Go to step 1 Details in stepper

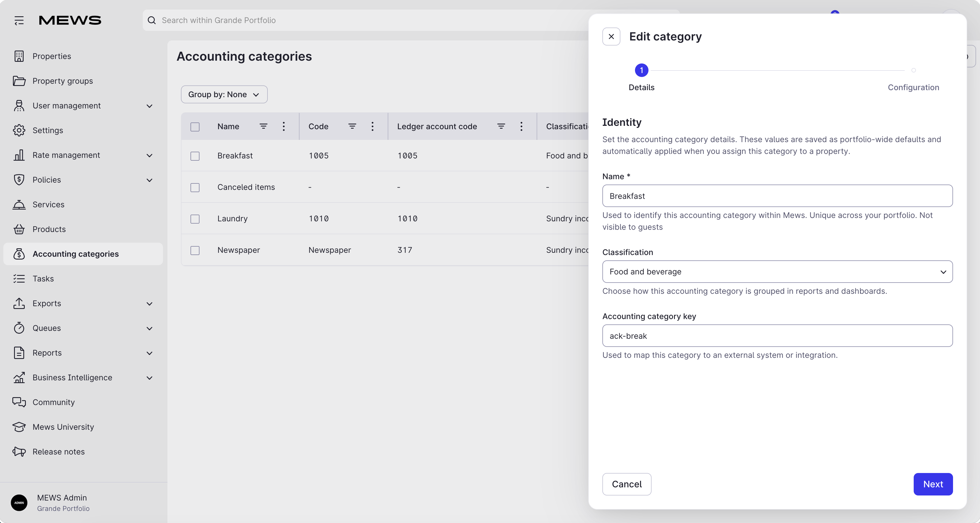641,71
